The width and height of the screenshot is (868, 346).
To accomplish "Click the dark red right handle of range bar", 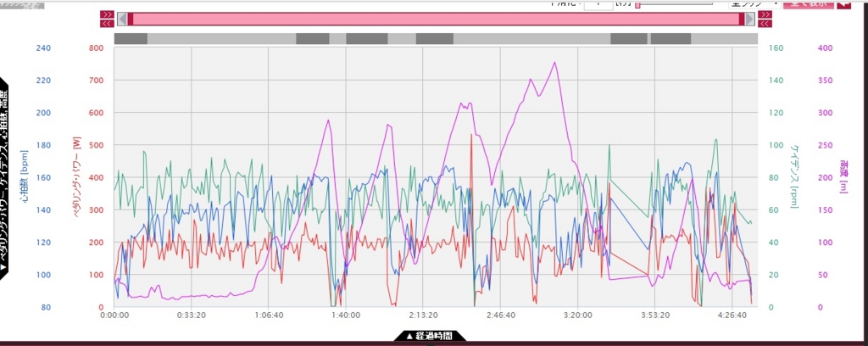I will (742, 19).
